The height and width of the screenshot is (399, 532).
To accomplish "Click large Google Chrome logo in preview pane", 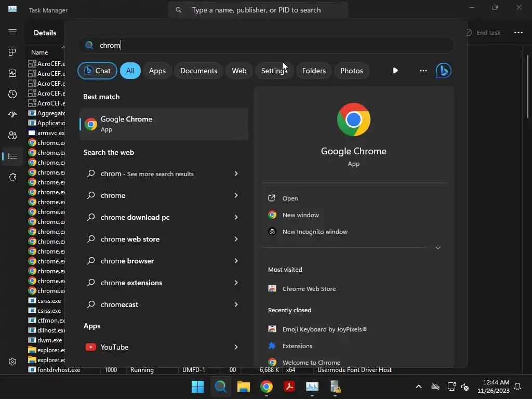I will click(353, 119).
